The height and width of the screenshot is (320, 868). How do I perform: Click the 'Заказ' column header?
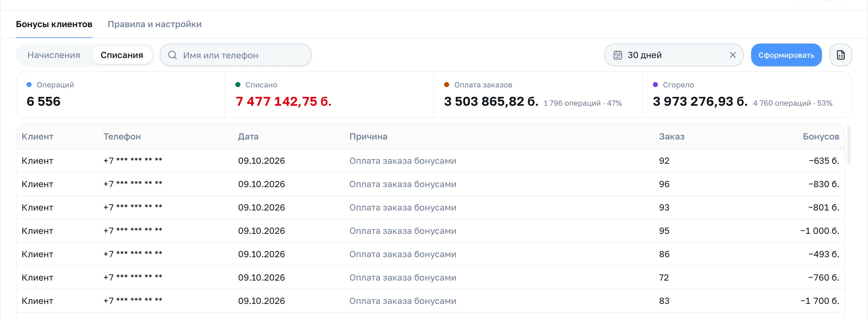click(x=672, y=137)
